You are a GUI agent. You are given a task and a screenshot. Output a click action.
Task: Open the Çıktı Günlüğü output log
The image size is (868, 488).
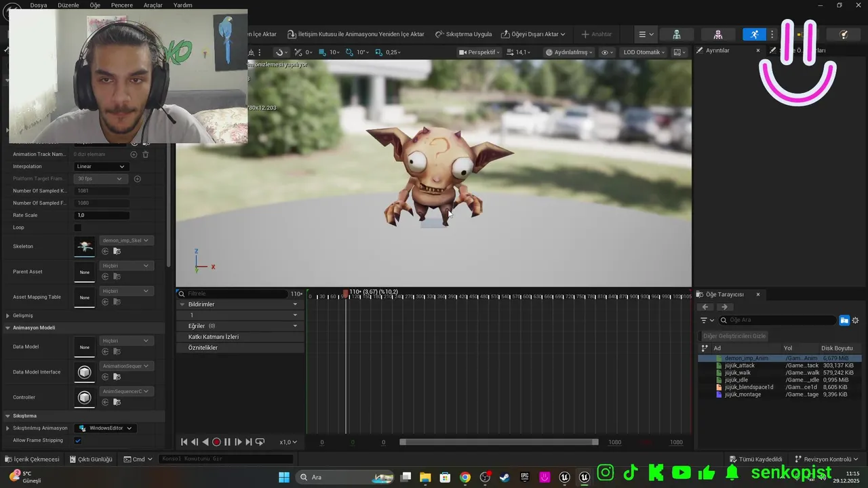[x=91, y=460]
